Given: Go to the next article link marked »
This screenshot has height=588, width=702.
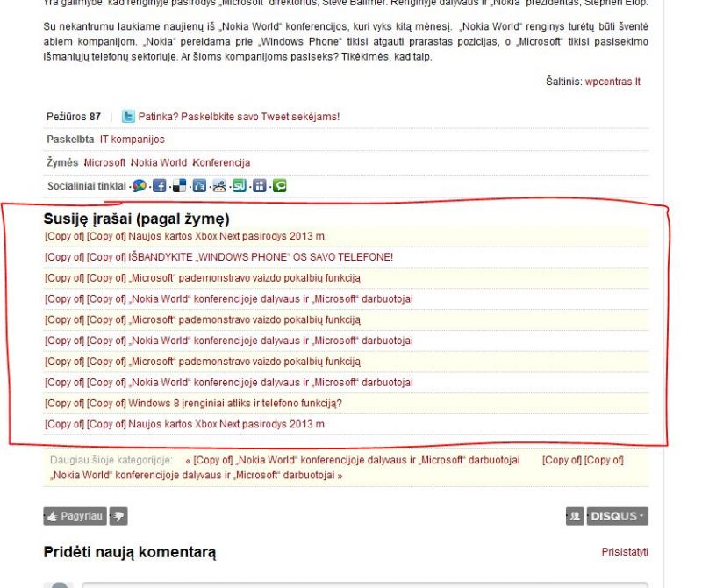Looking at the screenshot, I should coord(337,468).
